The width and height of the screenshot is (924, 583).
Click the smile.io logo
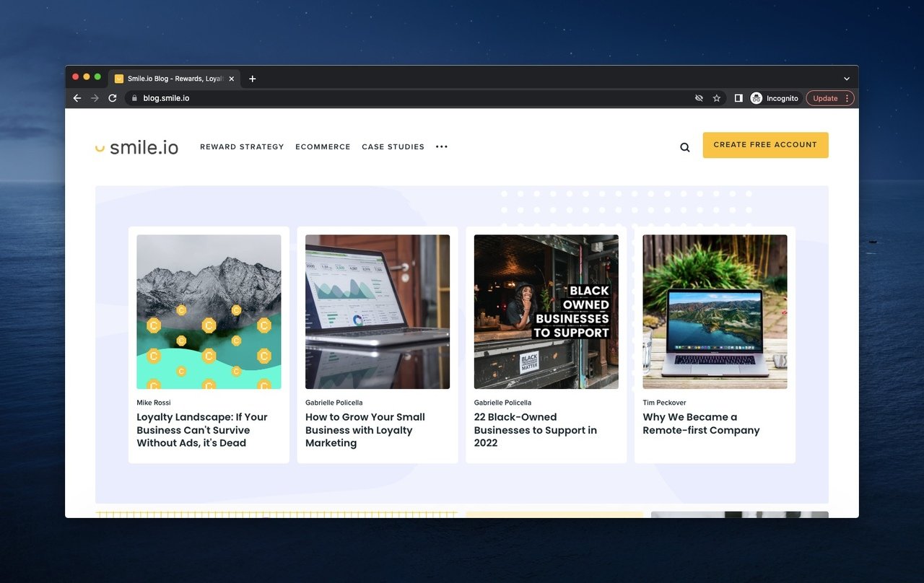(136, 147)
